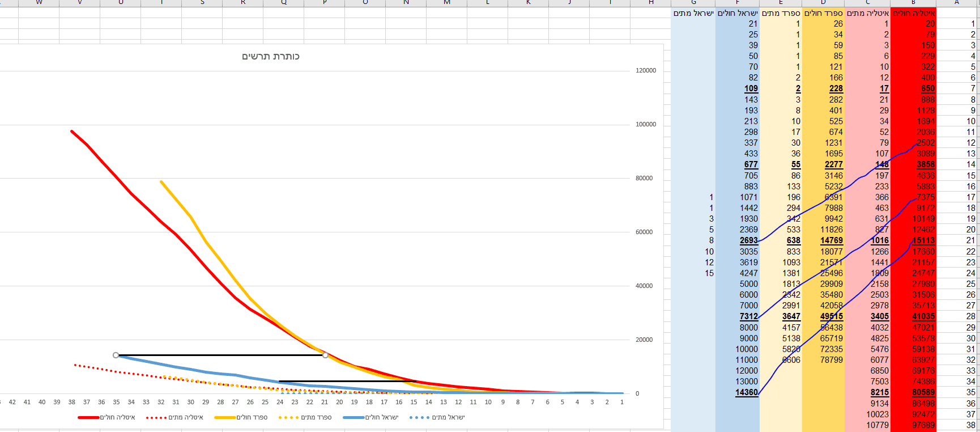Select the ספרד חולים column header cell

823,13
